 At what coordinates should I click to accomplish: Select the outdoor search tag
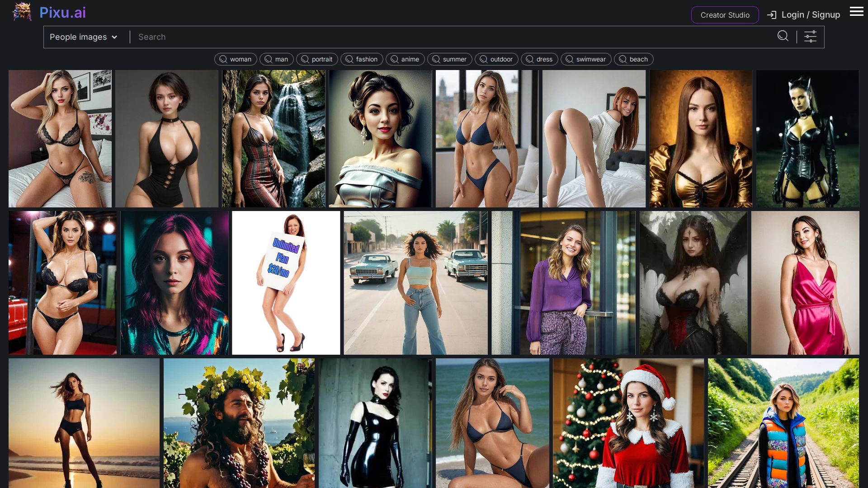(x=496, y=59)
